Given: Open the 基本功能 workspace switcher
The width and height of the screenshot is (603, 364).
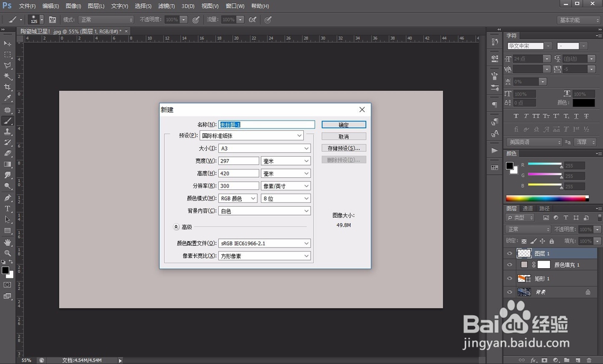Looking at the screenshot, I should pyautogui.click(x=578, y=20).
